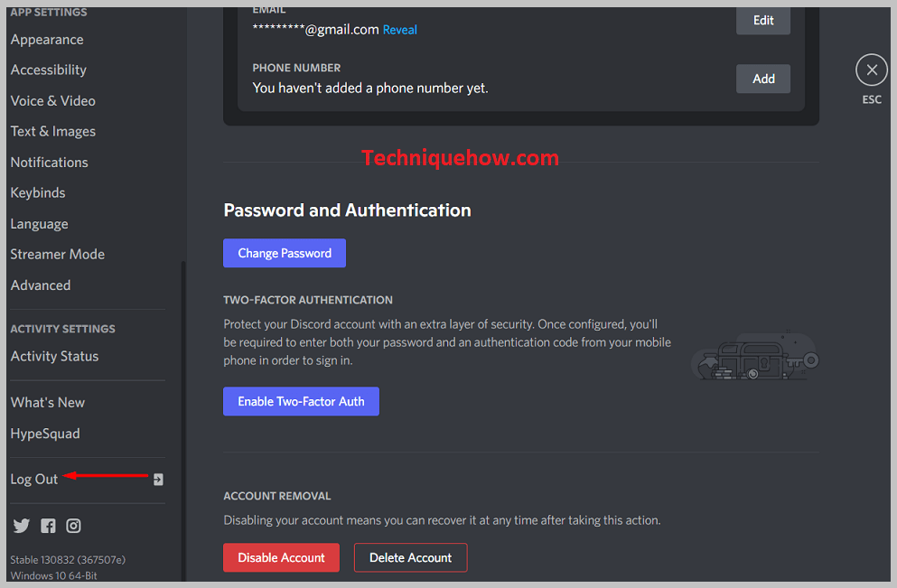Click the Log Out arrow icon
The image size is (897, 588).
click(158, 480)
